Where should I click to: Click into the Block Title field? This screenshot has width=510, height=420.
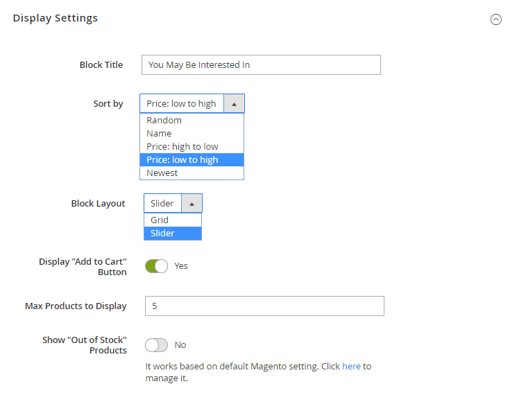point(261,65)
